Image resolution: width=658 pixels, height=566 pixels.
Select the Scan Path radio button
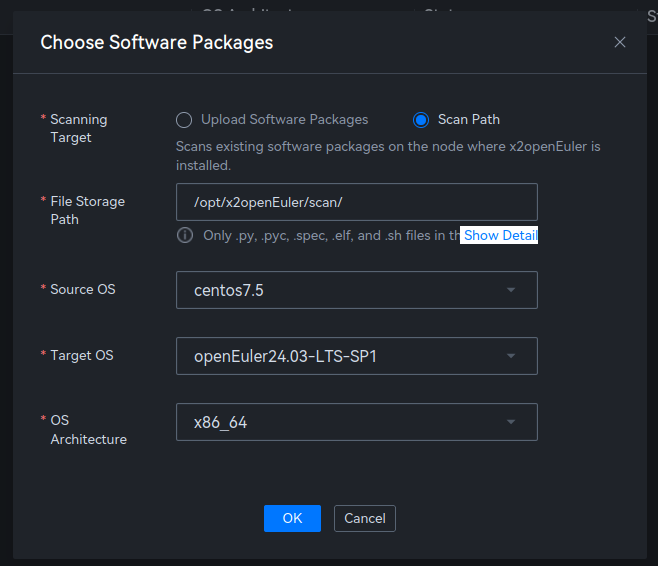pos(421,120)
